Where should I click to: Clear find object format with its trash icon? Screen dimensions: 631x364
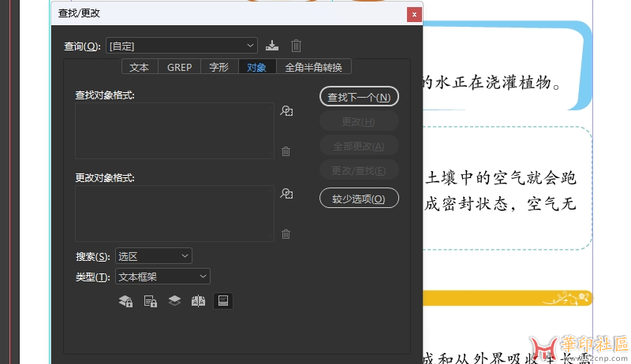click(x=286, y=151)
